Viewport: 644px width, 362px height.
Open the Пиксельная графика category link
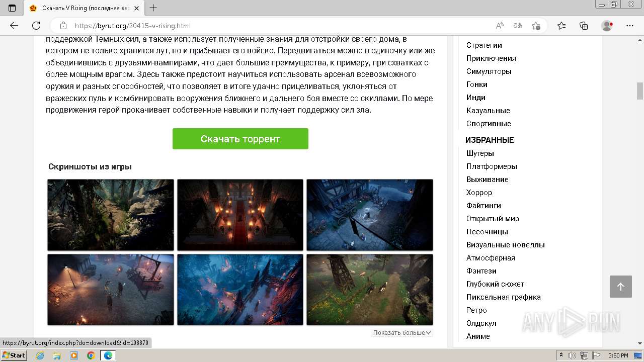point(504,297)
